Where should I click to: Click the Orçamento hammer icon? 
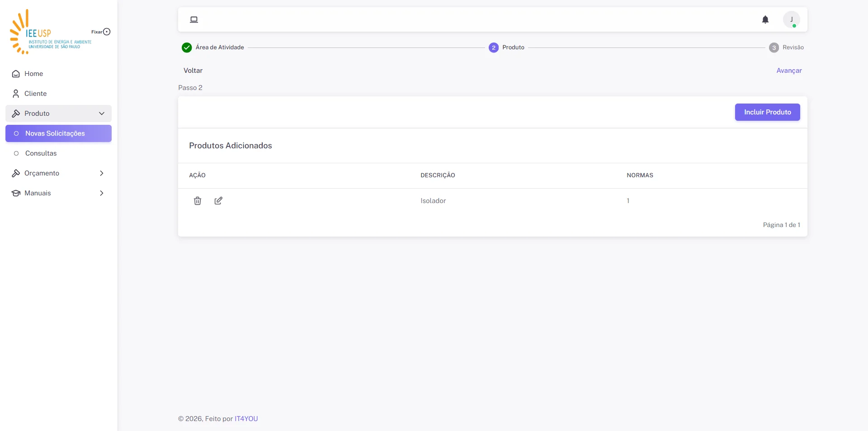pos(16,173)
